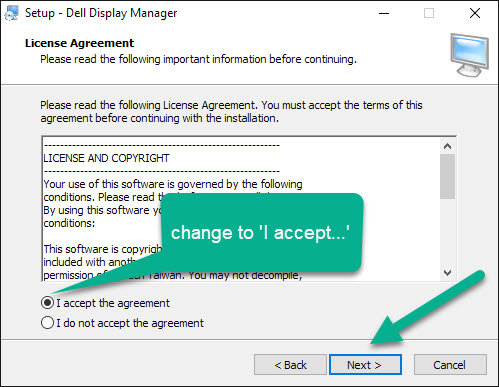
Task: Continue installation with Next button
Action: [x=365, y=365]
